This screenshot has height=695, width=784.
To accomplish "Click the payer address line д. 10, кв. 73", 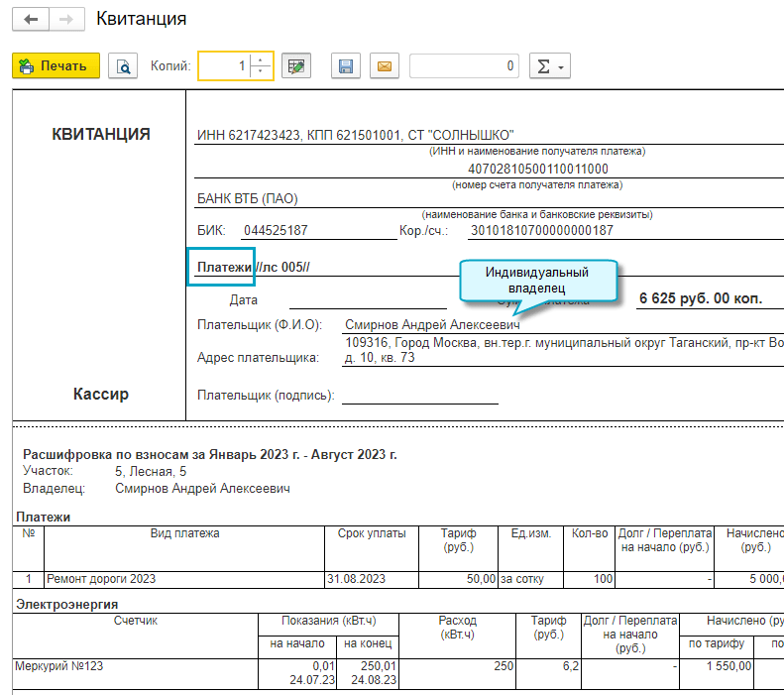I will 380,358.
